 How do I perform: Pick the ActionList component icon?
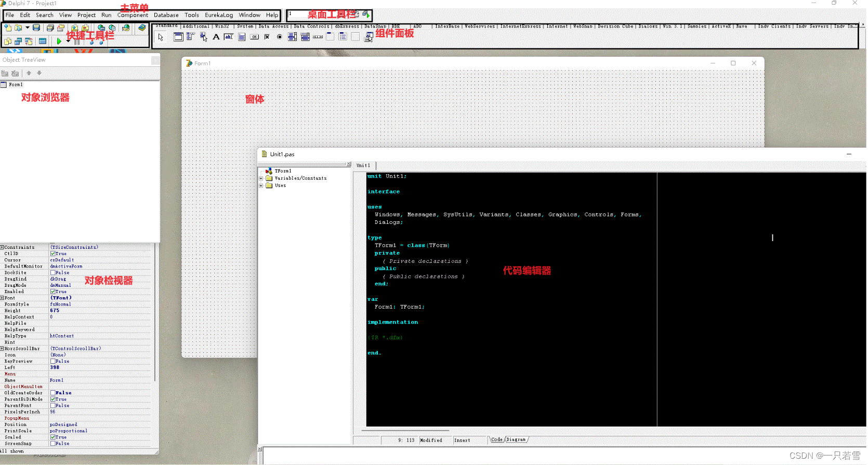pos(369,37)
